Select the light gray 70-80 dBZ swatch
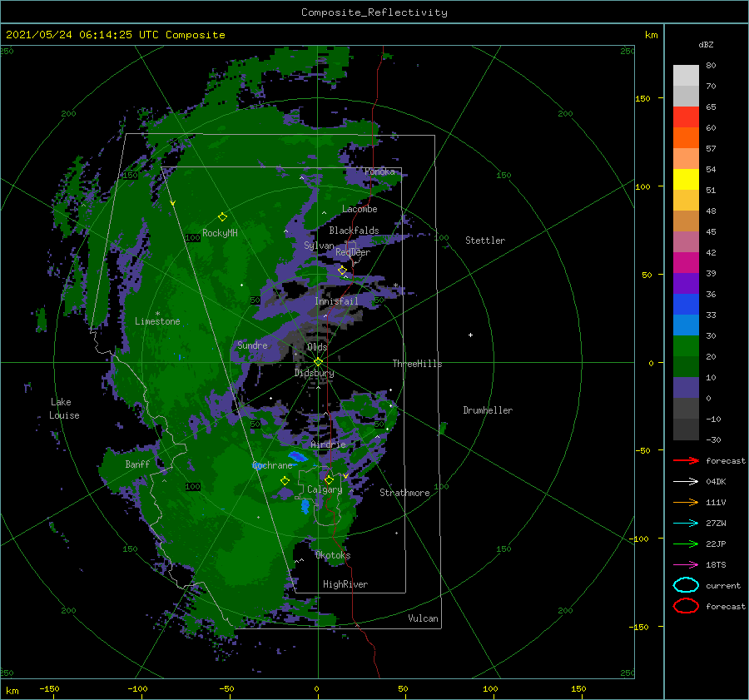 click(686, 75)
